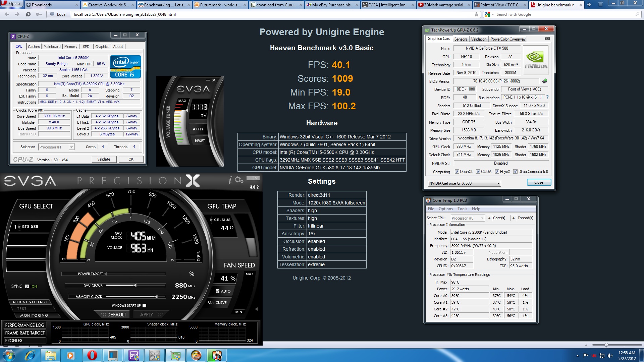Open PERFORMANCE LOG section
The height and width of the screenshot is (362, 644).
click(24, 325)
